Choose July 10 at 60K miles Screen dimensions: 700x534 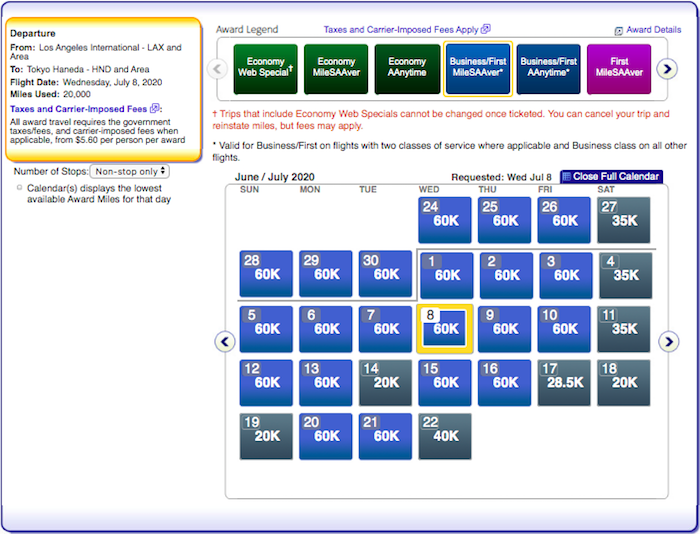coord(564,329)
